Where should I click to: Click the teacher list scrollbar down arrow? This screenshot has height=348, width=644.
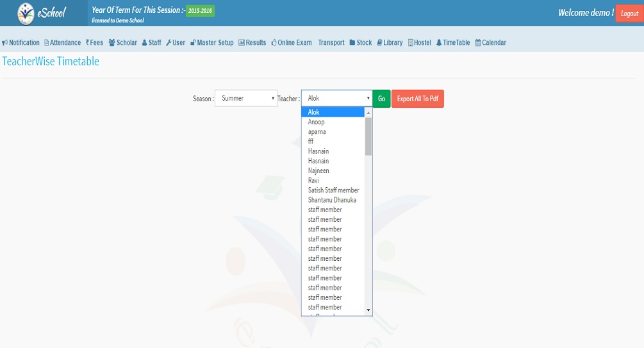click(368, 310)
